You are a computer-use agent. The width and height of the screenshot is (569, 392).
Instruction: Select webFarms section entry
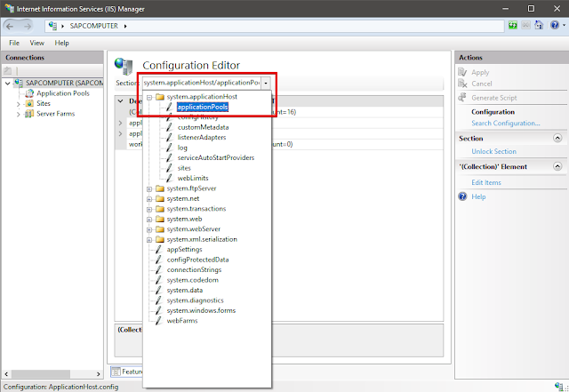tap(182, 321)
